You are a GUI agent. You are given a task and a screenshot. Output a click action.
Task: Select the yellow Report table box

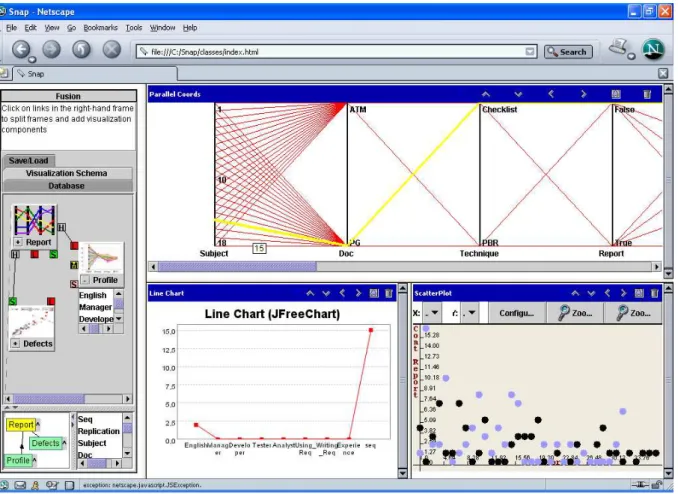[x=20, y=425]
